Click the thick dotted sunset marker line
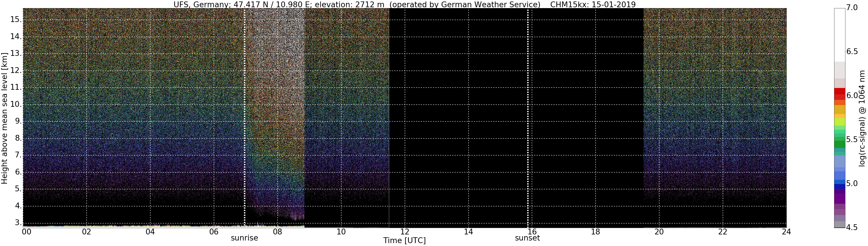868x246 pixels. point(528,118)
